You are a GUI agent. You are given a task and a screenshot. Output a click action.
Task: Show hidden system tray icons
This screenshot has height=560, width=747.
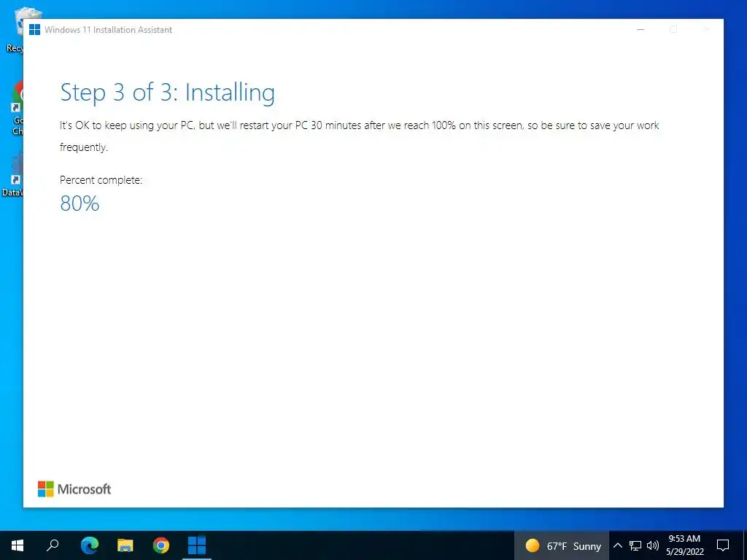pos(617,545)
